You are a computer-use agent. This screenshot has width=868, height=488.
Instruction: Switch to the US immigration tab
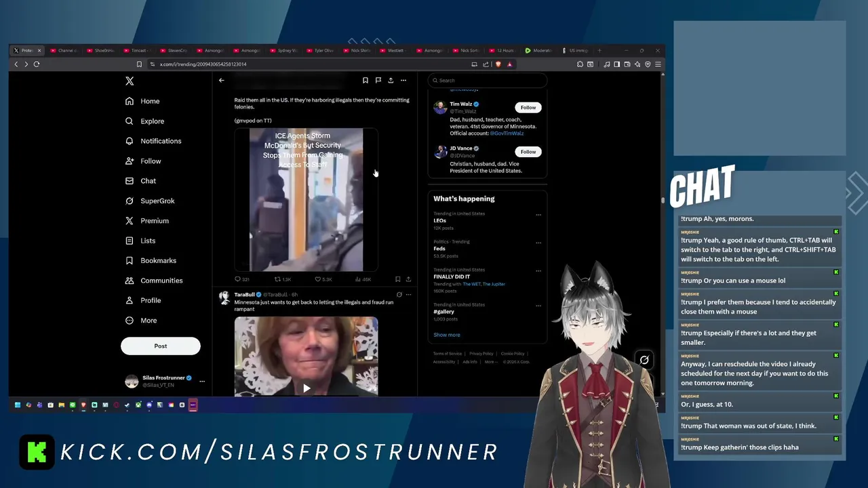576,51
